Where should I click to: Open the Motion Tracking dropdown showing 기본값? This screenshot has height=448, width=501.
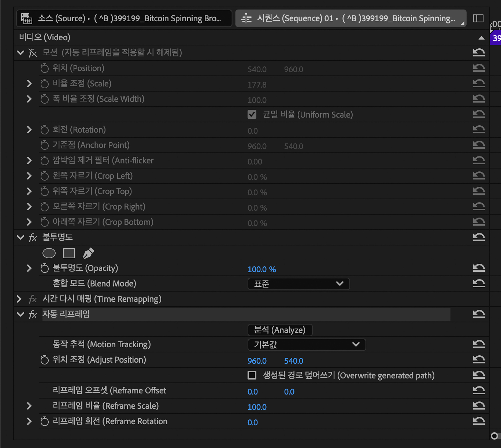306,344
